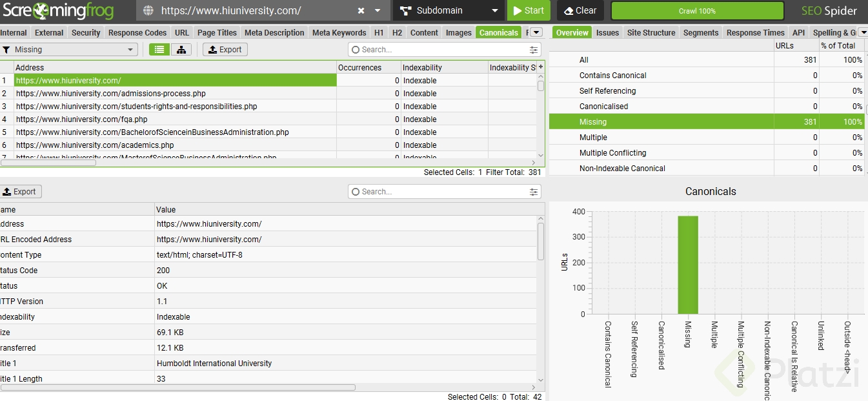The image size is (868, 401).
Task: Select the admissions-process.php row
Action: click(x=268, y=94)
